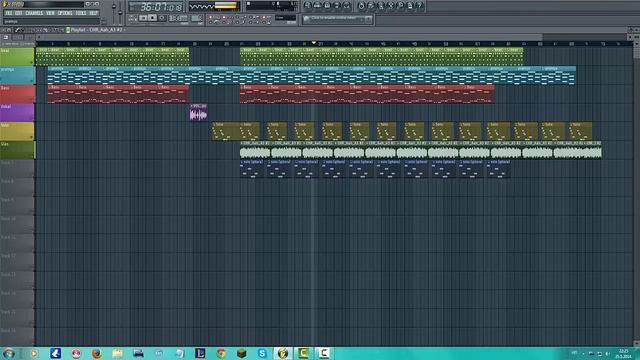Open the audio editor shortcut icon

391,5
